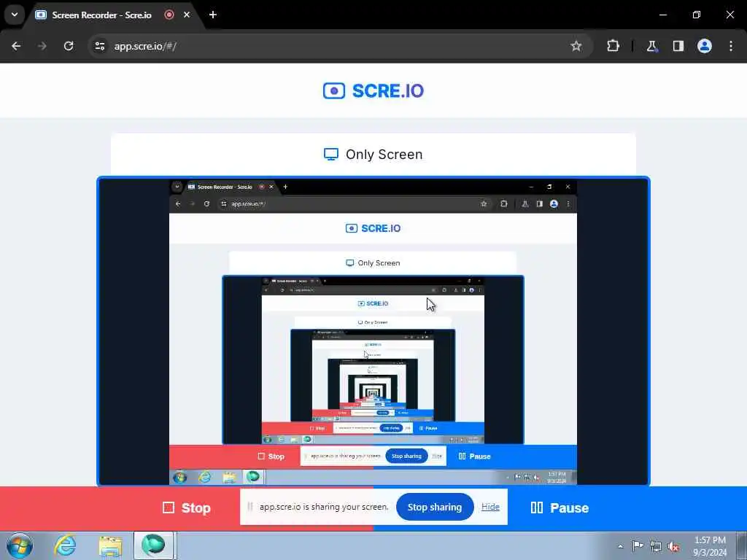Select the Screen Recorder - Scre.io tab
This screenshot has width=747, height=560.
tap(101, 15)
